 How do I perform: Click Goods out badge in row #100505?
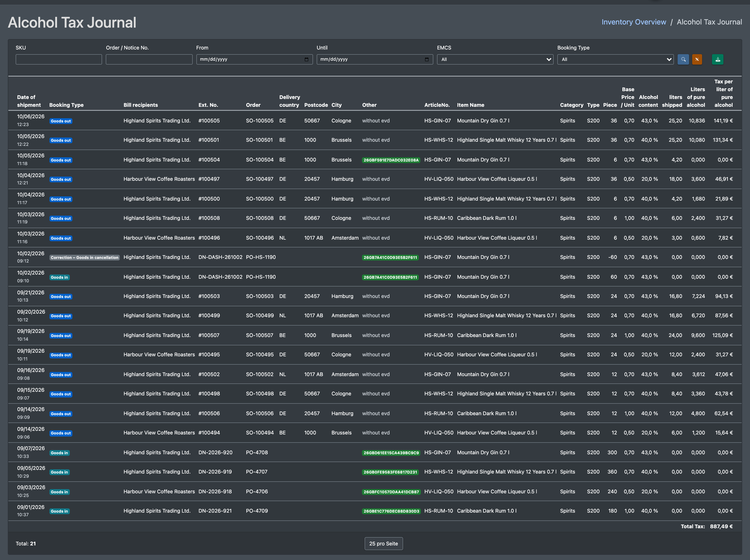61,121
